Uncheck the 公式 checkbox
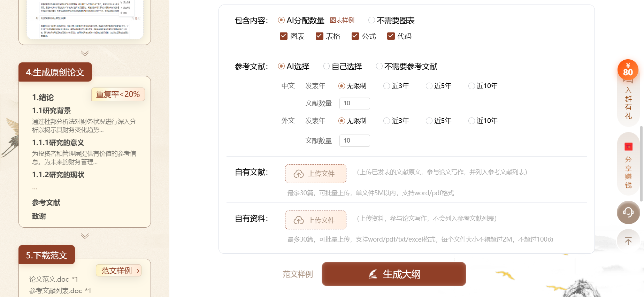 point(355,36)
